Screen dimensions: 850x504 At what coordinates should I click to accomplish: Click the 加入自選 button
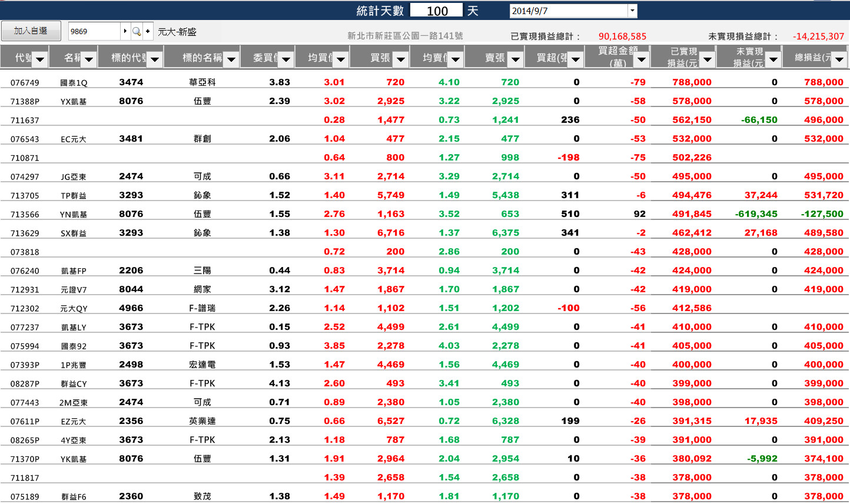coord(31,31)
